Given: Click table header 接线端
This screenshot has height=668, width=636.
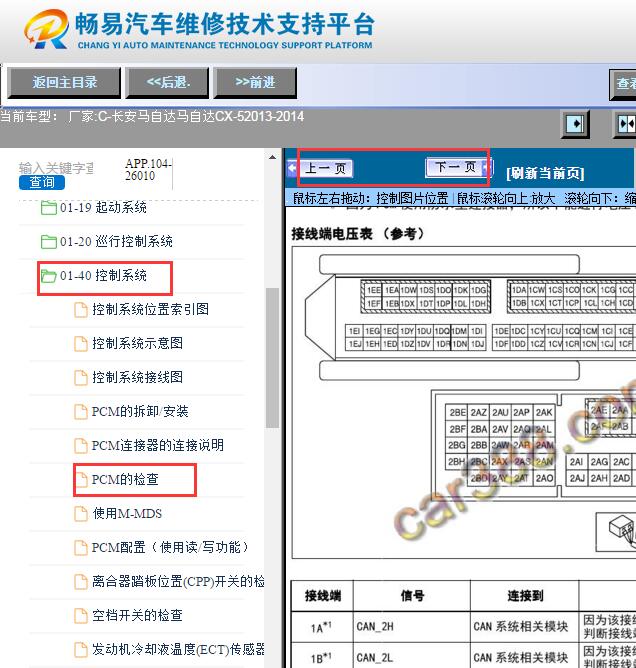Looking at the screenshot, I should click(x=322, y=596).
